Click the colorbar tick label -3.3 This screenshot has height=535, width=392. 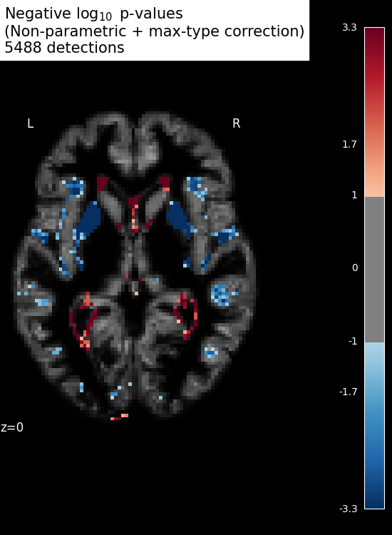point(348,509)
